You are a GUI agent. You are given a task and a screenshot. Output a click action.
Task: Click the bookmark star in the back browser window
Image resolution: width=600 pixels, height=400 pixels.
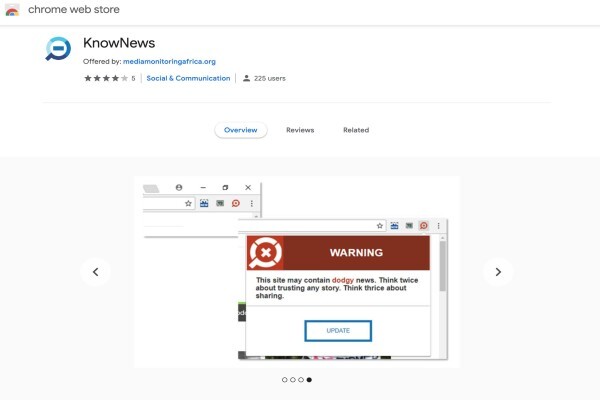coord(188,203)
